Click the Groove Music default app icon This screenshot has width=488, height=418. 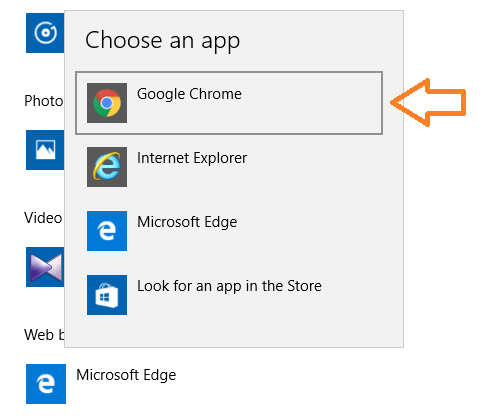click(x=45, y=33)
